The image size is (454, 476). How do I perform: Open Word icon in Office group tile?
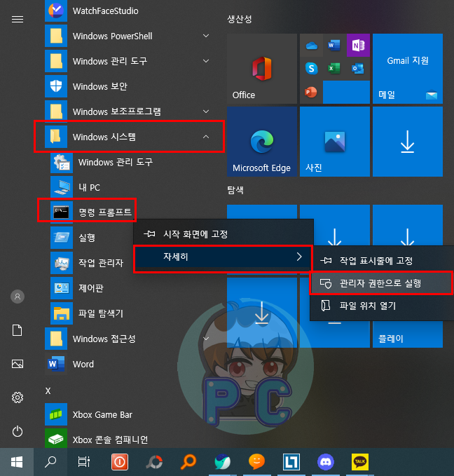[x=334, y=46]
